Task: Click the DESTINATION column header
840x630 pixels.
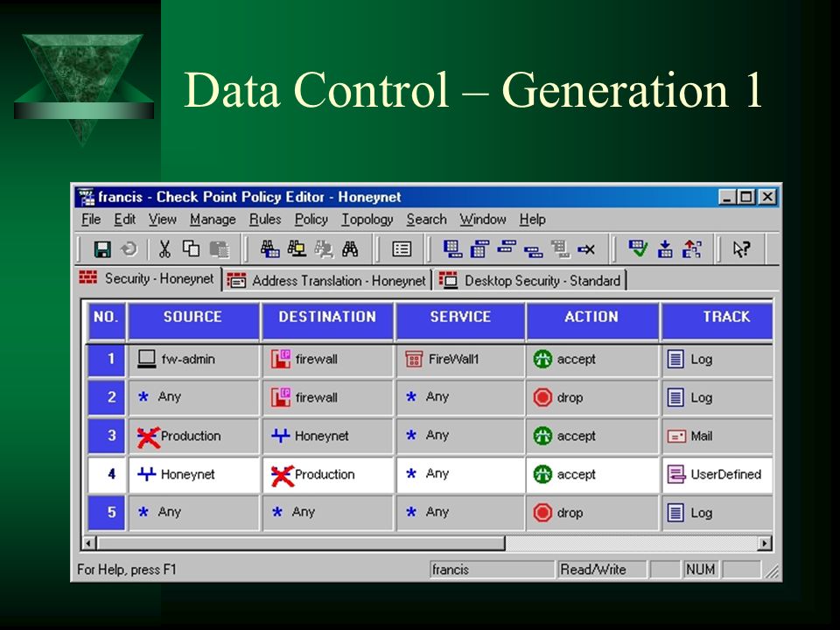Action: tap(327, 320)
